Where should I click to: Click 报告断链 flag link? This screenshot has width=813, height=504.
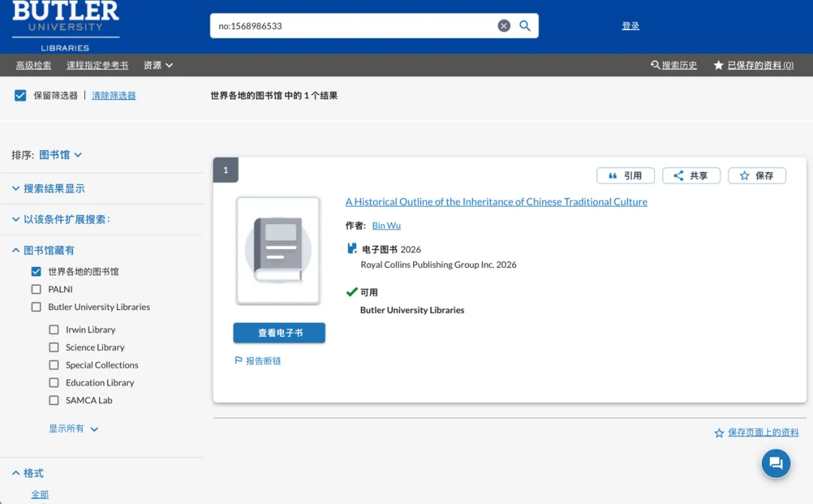point(257,360)
